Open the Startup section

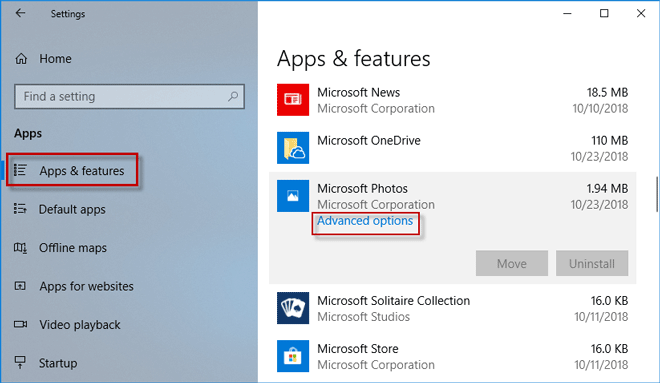click(58, 363)
